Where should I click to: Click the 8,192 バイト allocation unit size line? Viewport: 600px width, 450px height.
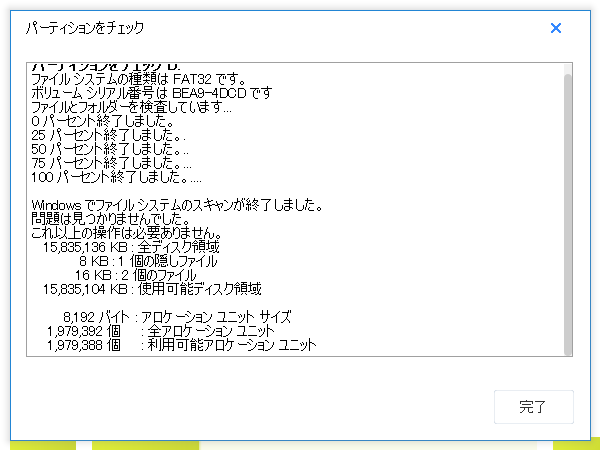click(177, 317)
